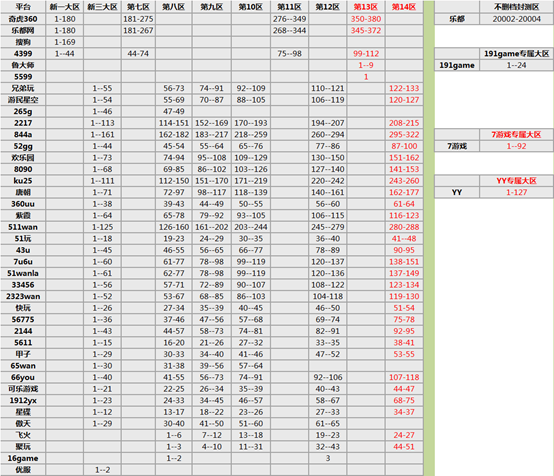The width and height of the screenshot is (554, 476).
Task: Click the 第13区 column header
Action: click(366, 7)
